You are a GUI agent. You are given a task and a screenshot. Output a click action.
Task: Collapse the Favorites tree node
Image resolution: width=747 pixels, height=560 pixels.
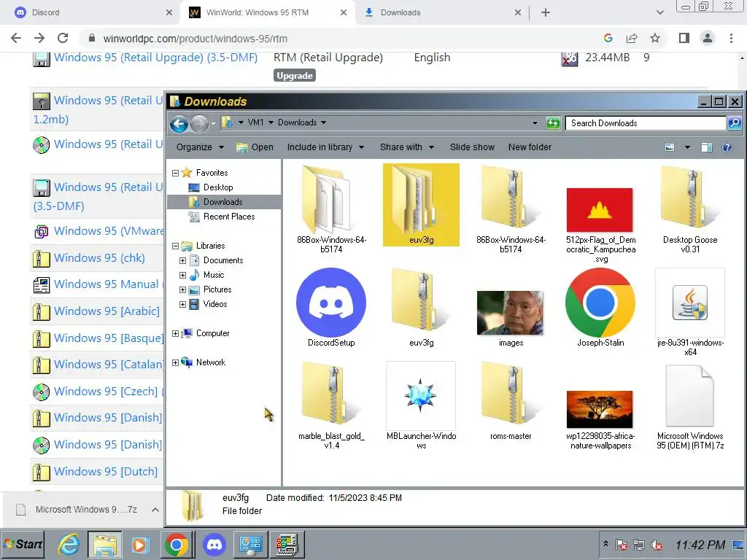(175, 173)
